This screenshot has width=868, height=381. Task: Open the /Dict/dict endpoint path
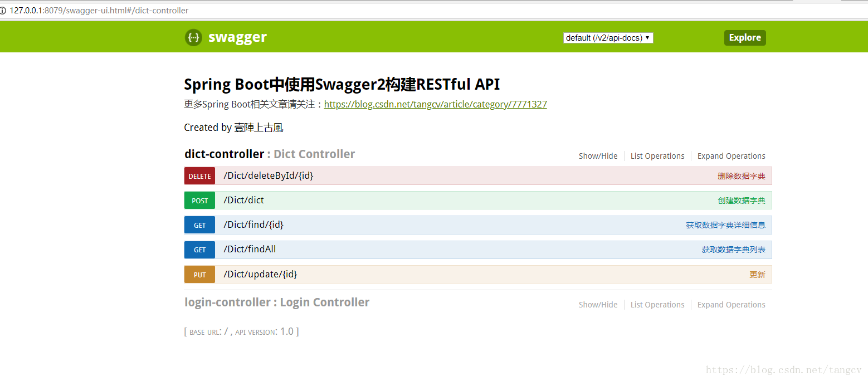244,201
